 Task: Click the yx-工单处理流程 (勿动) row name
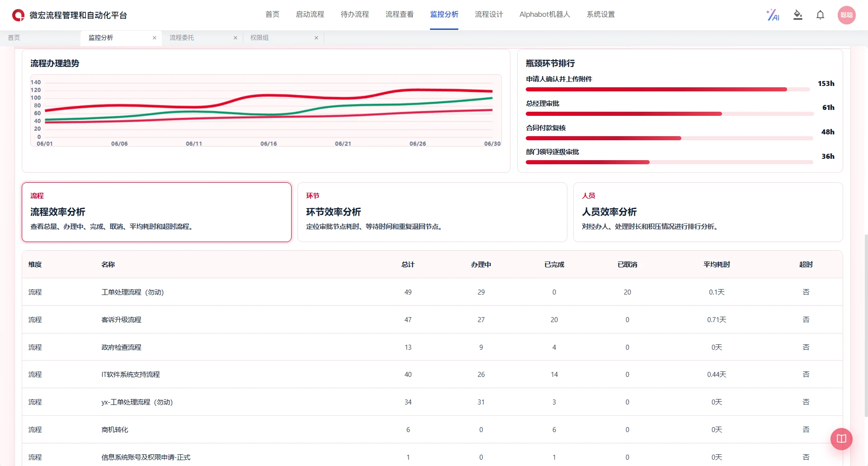[x=137, y=402]
